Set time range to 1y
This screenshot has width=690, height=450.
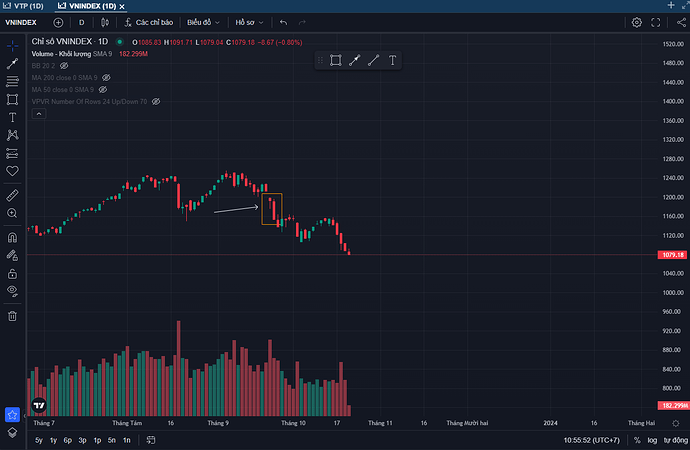(53, 440)
